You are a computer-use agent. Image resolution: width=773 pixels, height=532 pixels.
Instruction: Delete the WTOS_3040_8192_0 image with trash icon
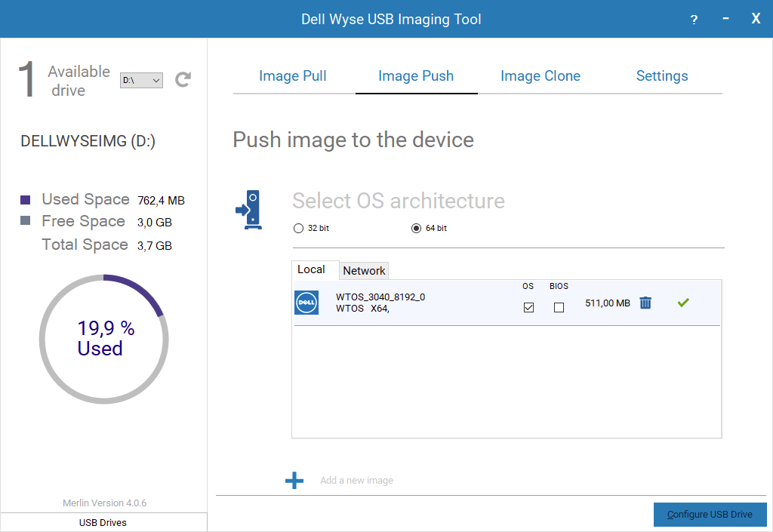[x=645, y=303]
